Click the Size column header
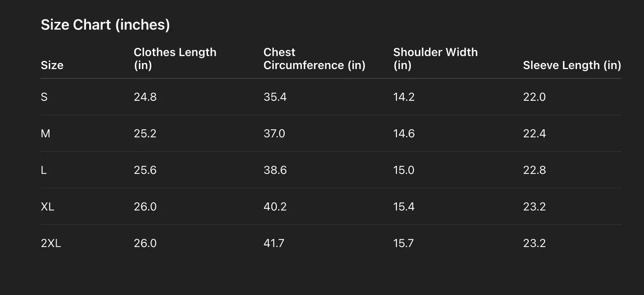Viewport: 644px width, 295px height. 52,65
